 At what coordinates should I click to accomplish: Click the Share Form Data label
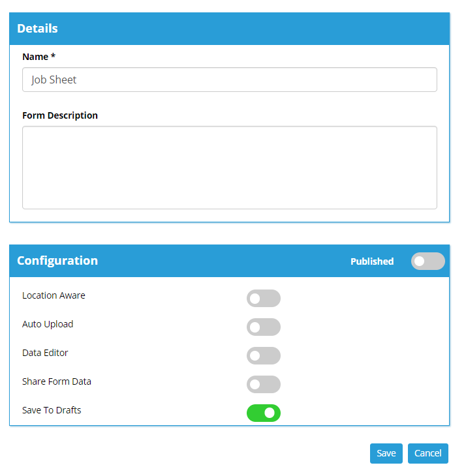click(57, 381)
